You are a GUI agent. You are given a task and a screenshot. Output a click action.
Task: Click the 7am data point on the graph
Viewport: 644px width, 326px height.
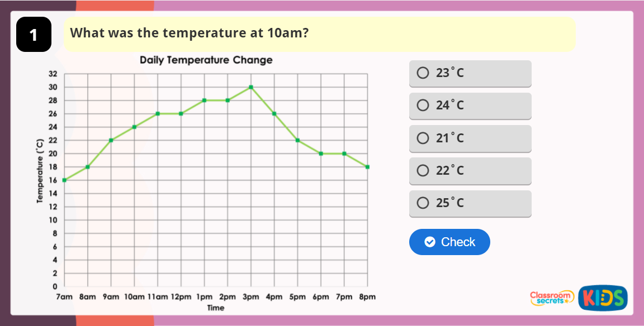[x=64, y=180]
